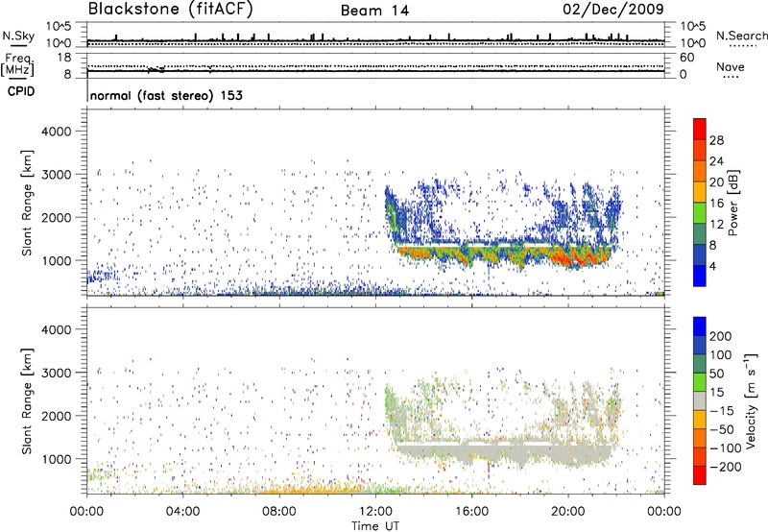
Task: Select the normal (fast stereo) 153 text
Action: click(166, 95)
